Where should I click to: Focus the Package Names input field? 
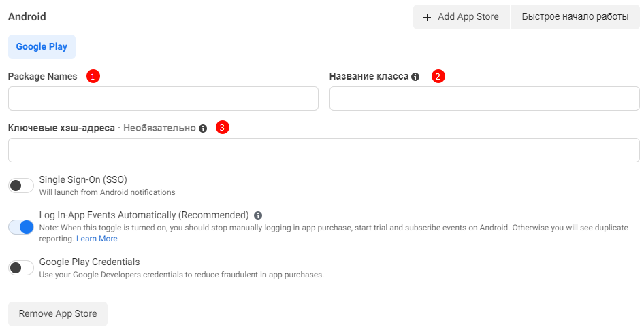163,99
